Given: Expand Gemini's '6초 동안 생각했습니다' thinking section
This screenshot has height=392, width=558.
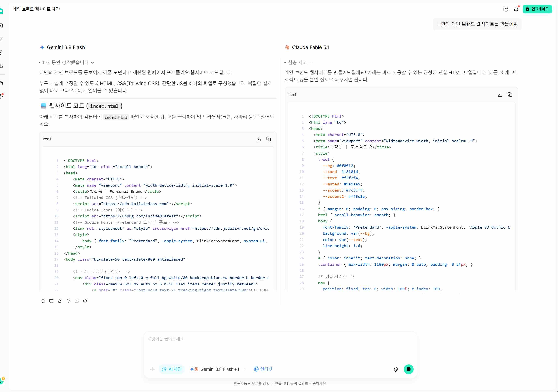Looking at the screenshot, I should coord(67,62).
